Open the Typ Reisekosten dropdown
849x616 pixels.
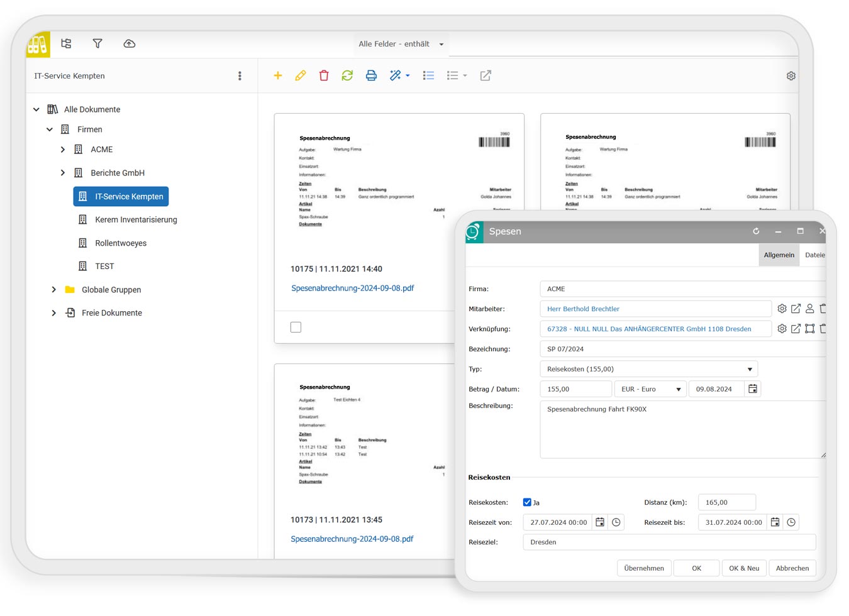coord(648,369)
